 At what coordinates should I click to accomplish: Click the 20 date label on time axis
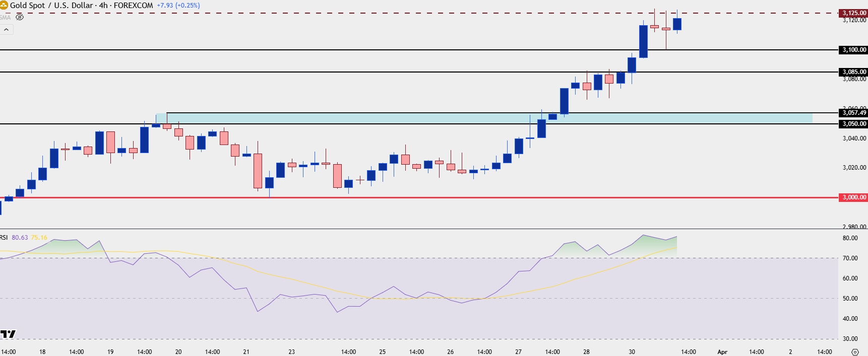click(178, 352)
